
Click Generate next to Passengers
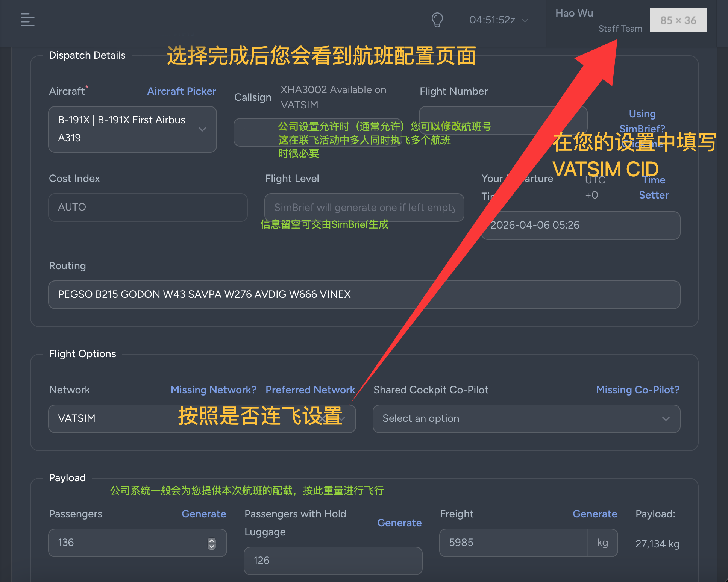pos(204,514)
